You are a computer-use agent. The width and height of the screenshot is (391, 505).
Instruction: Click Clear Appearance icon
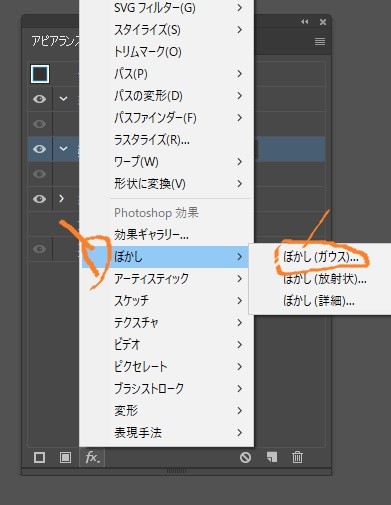point(246,457)
